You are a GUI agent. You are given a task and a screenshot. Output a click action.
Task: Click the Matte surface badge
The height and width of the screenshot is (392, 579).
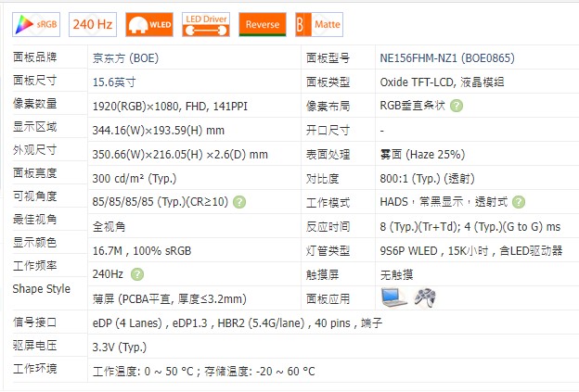click(x=319, y=24)
